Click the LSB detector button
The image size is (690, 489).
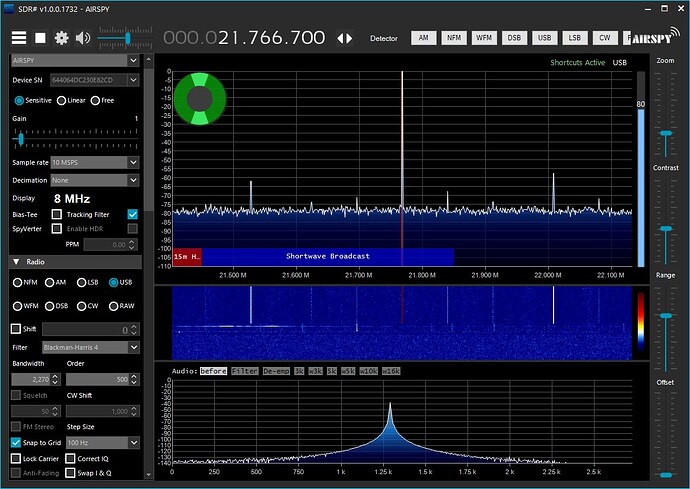pos(575,38)
